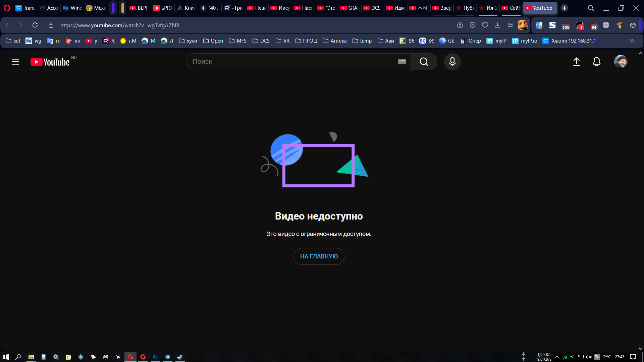Go back with browser back arrow
Viewport: 644px width, 362px height.
[x=7, y=25]
